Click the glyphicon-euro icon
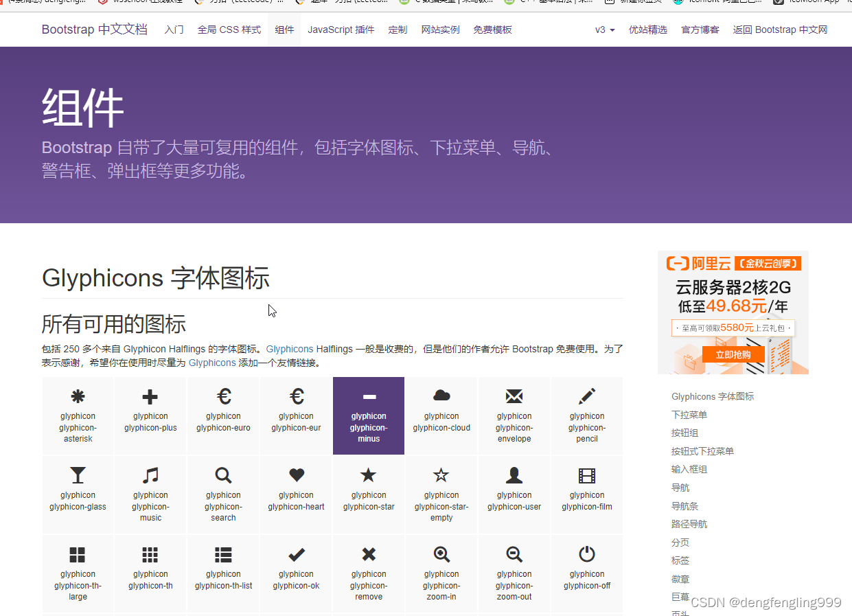This screenshot has width=852, height=616. point(224,396)
